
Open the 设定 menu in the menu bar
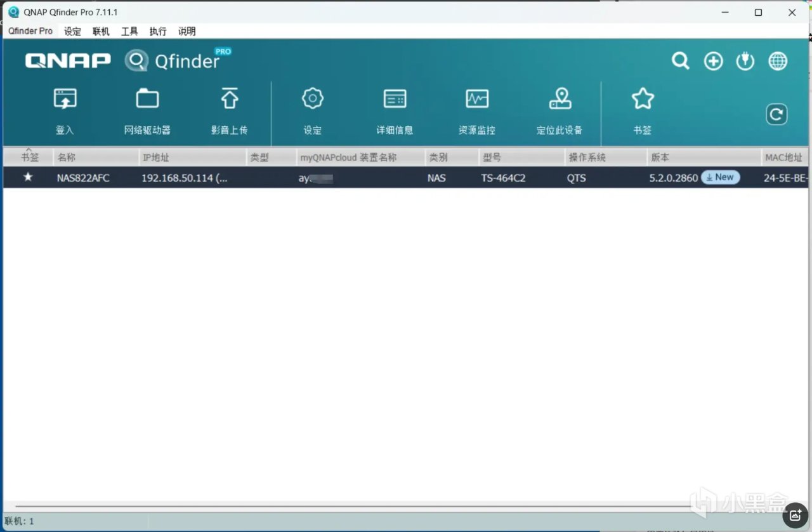[72, 31]
